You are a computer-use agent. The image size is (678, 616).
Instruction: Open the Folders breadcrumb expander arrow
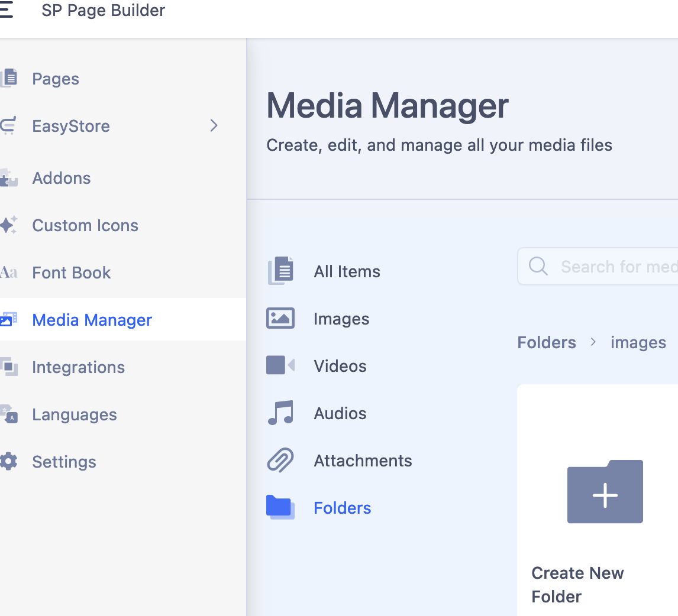[593, 342]
